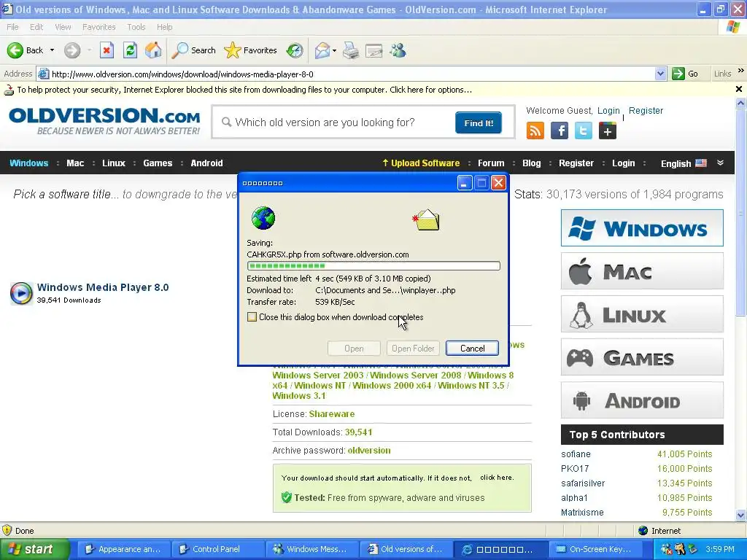747x560 pixels.
Task: Expand the language selector chevron
Action: pyautogui.click(x=720, y=163)
